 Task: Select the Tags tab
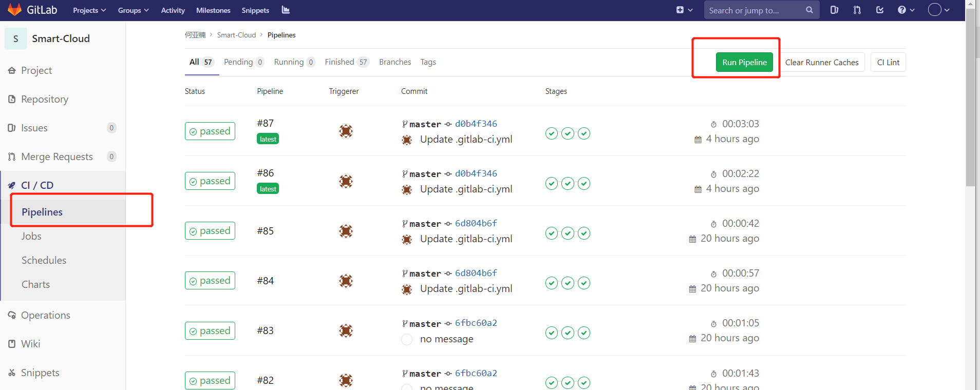(x=428, y=62)
